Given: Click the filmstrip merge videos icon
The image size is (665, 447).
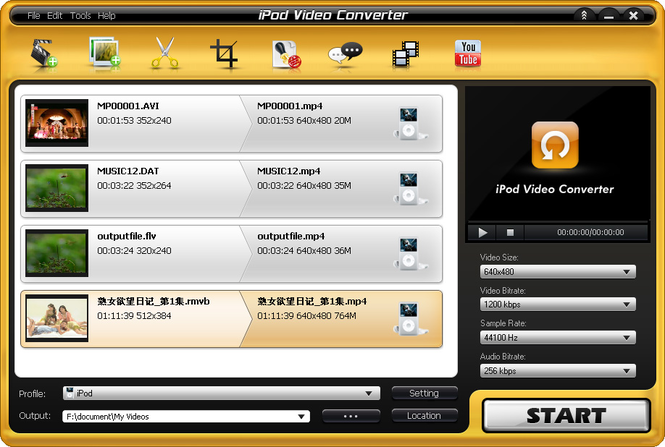Looking at the screenshot, I should point(405,54).
